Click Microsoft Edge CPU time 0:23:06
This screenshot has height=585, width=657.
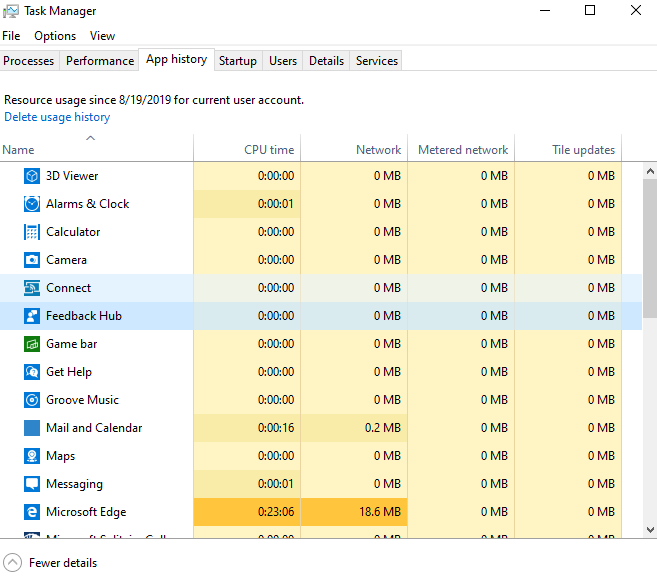pyautogui.click(x=247, y=512)
